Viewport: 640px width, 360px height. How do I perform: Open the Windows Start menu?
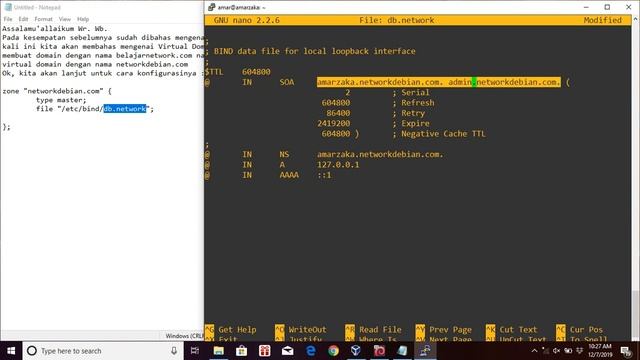(x=11, y=351)
